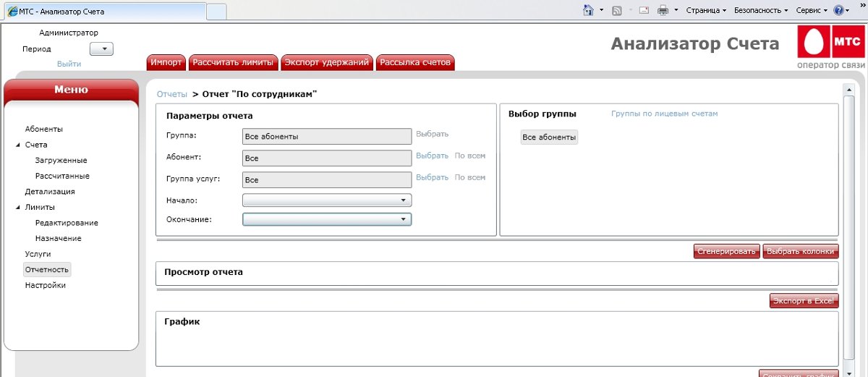The image size is (868, 377).
Task: Select Детализация in the menu
Action: [50, 192]
